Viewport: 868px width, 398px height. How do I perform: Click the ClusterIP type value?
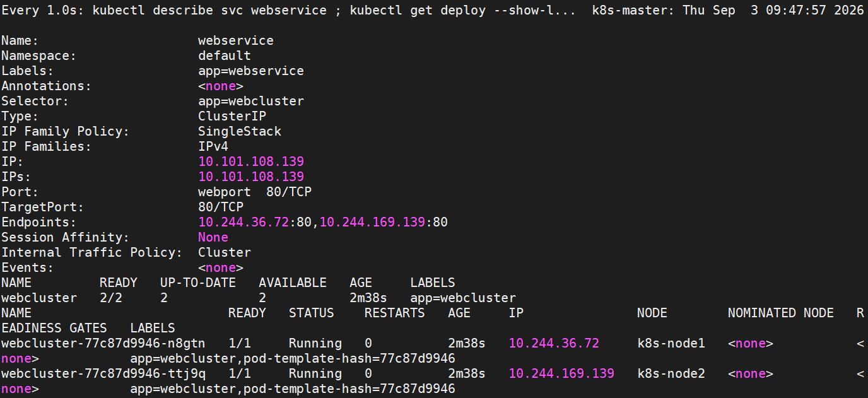click(x=232, y=116)
